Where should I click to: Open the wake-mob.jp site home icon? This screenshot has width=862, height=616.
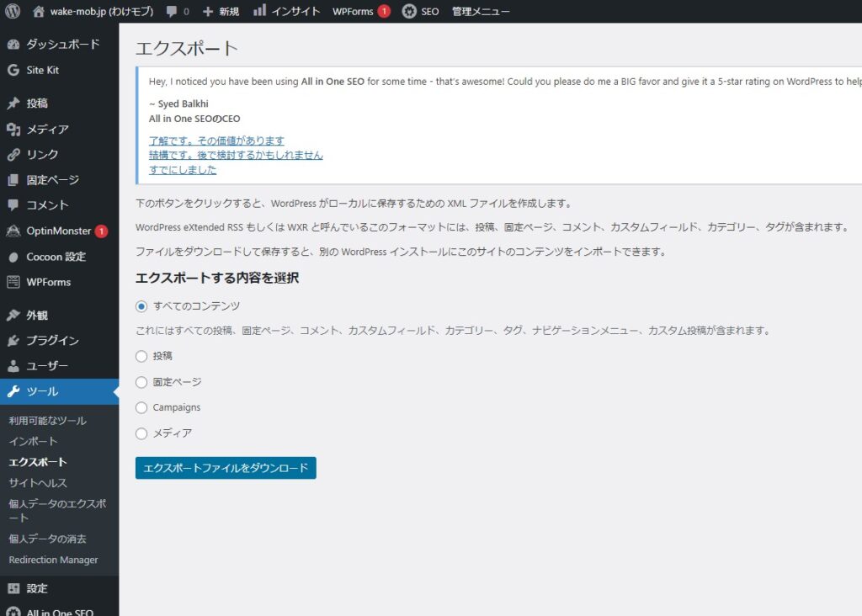point(39,11)
